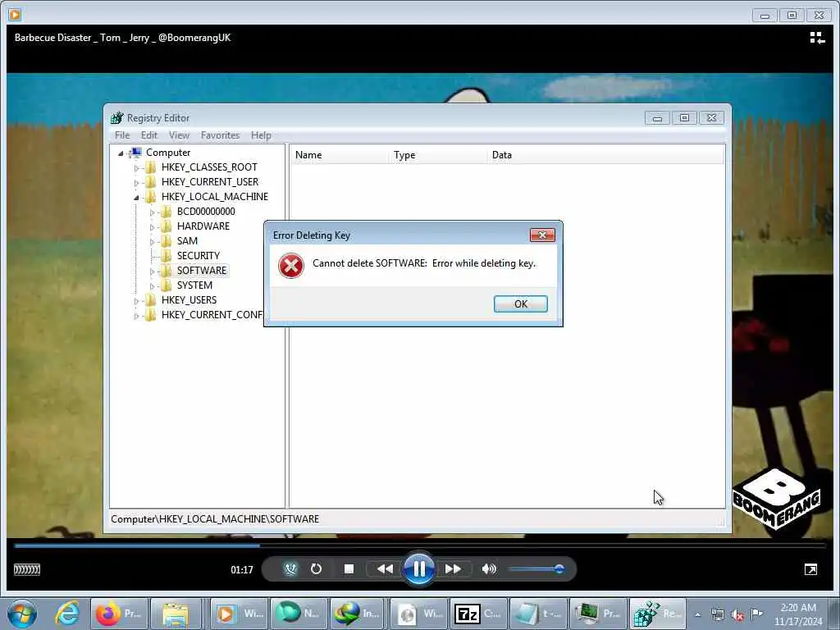Expand the SYSTEM key arrow
Viewport: 840px width, 630px height.
(x=152, y=286)
